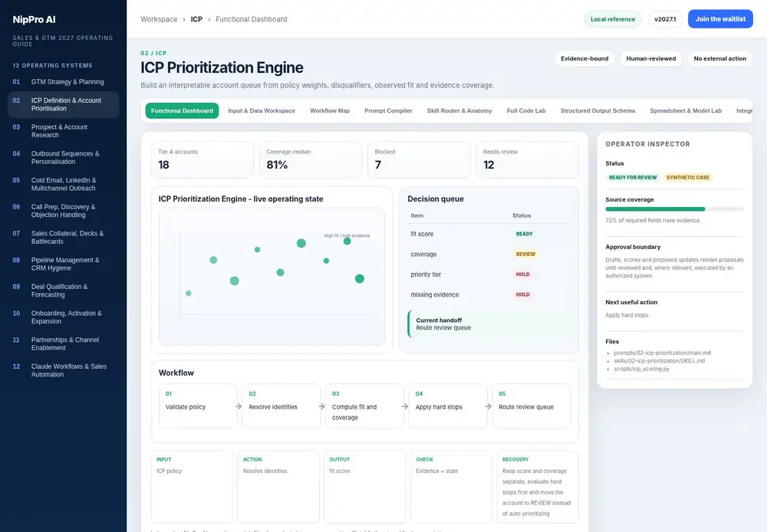Select workflow step 05 Route review queue
This screenshot has height=532, width=767.
point(532,406)
